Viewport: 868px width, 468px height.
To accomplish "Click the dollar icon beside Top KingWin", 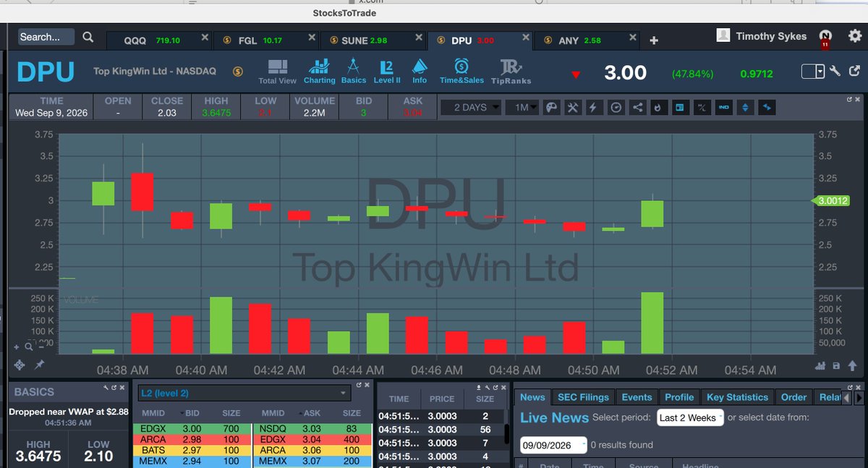I will point(238,72).
